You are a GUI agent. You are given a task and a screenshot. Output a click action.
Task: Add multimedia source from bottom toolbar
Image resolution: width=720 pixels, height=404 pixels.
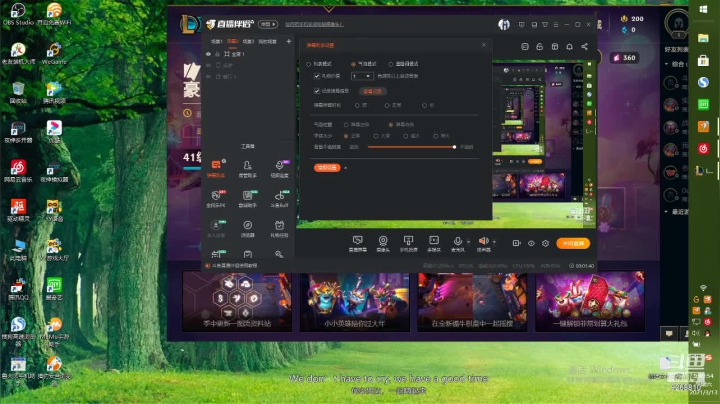(x=433, y=243)
